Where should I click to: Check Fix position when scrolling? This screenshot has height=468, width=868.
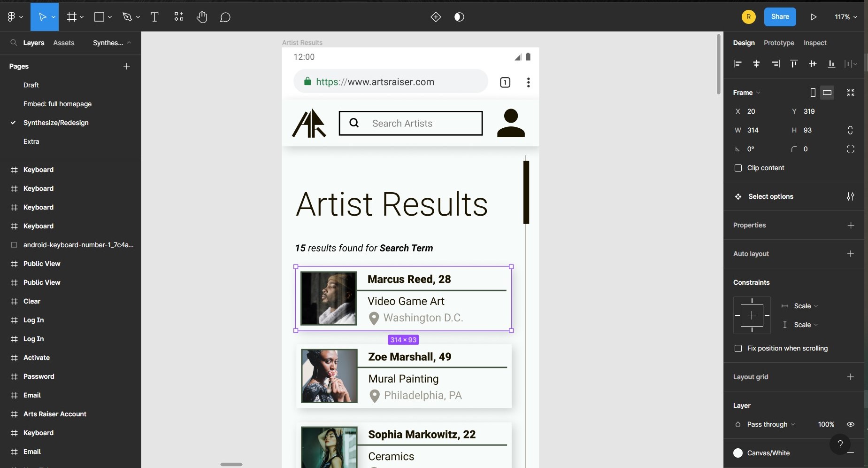point(738,349)
